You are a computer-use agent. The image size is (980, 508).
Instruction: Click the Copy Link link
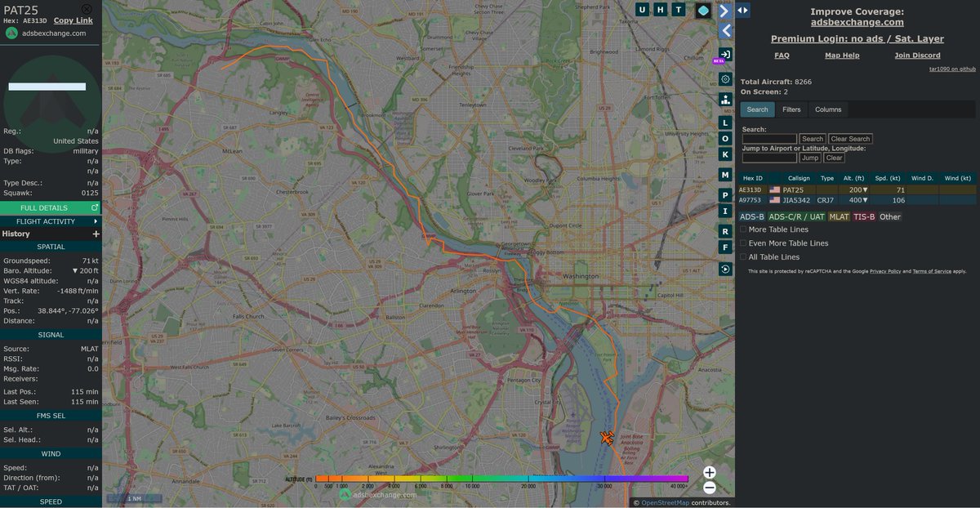[x=73, y=20]
